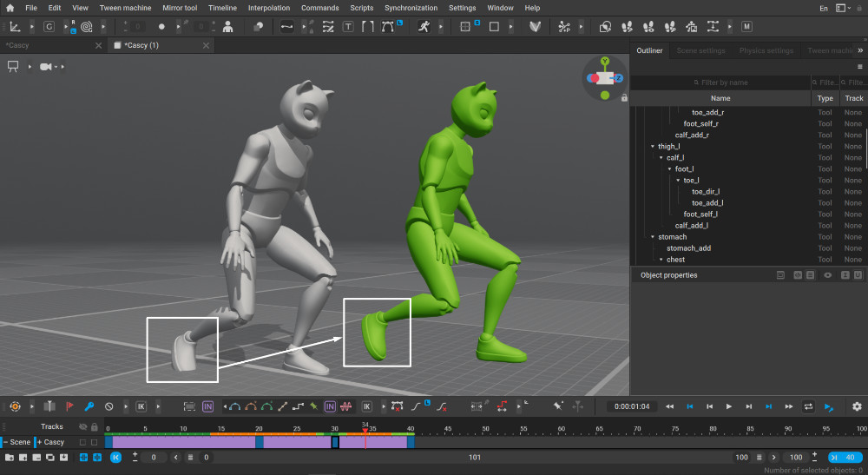Click the grid-with-S snapping icon

[466, 27]
